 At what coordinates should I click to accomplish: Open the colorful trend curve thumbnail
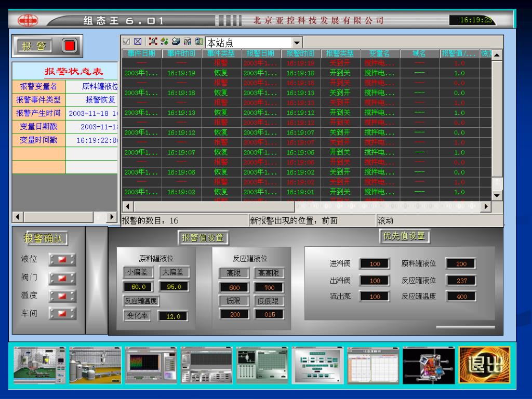[x=151, y=365]
